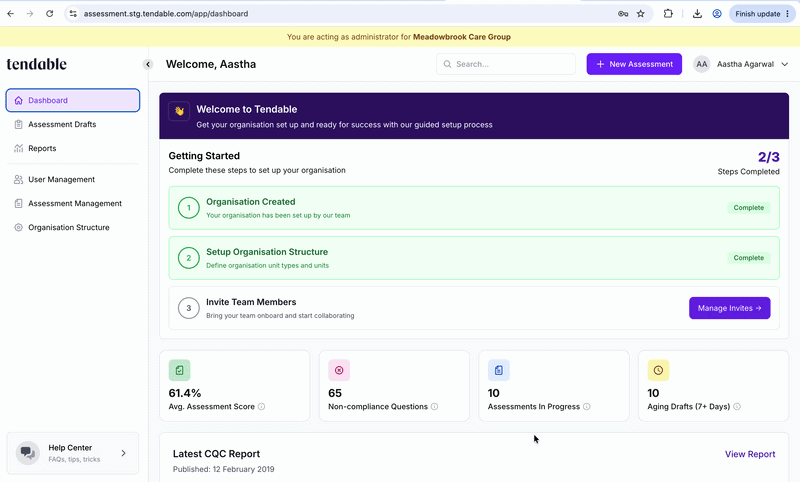The width and height of the screenshot is (800, 482).
Task: Click the Assessment Management document icon
Action: (x=18, y=204)
